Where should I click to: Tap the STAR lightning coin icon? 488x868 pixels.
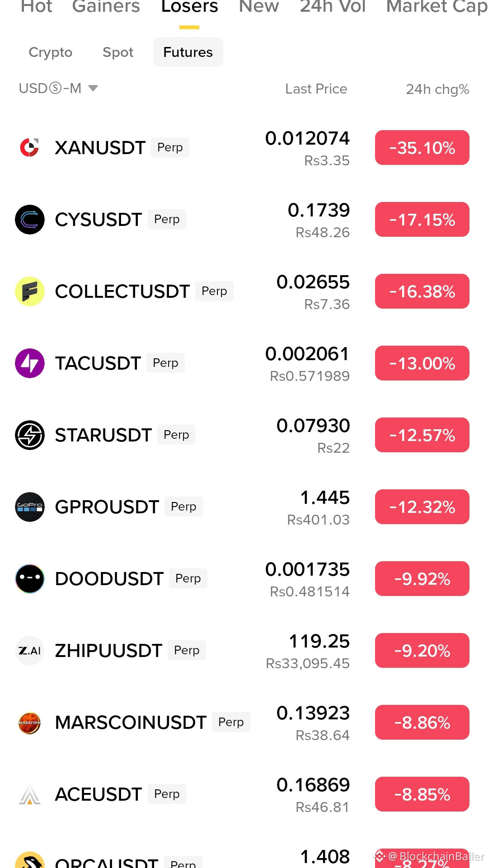pos(30,435)
